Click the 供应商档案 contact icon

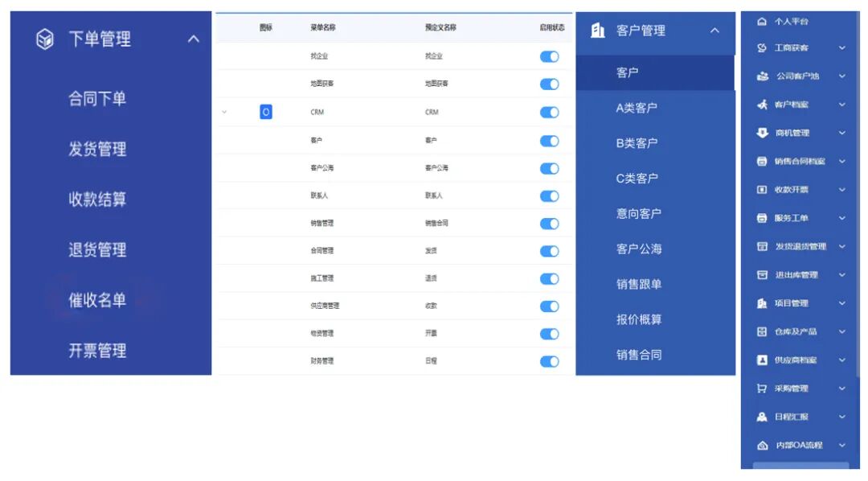(762, 360)
